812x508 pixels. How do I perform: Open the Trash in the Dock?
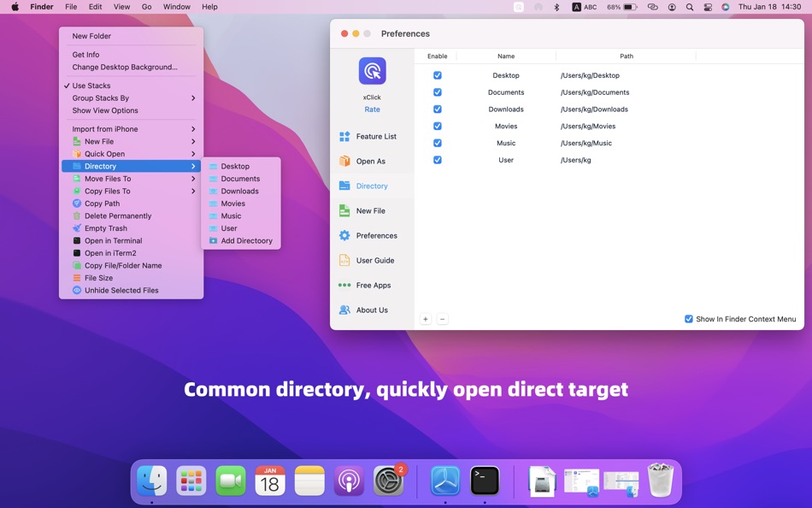(661, 481)
